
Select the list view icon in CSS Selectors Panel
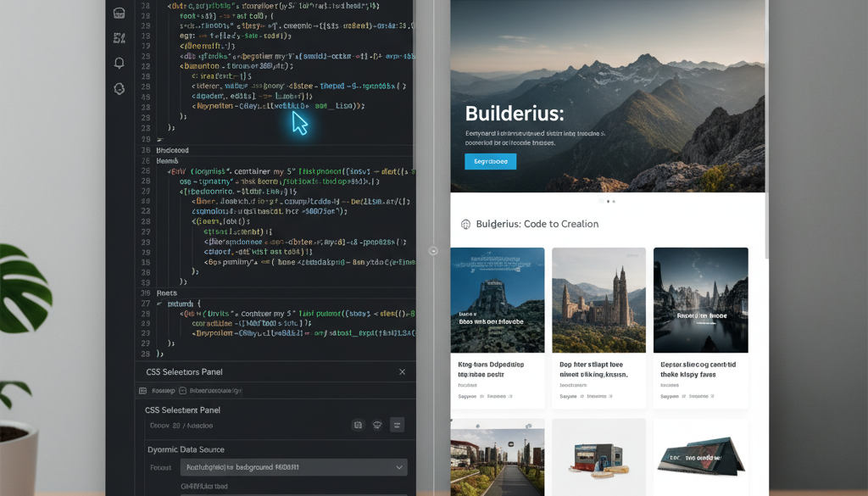click(x=396, y=425)
